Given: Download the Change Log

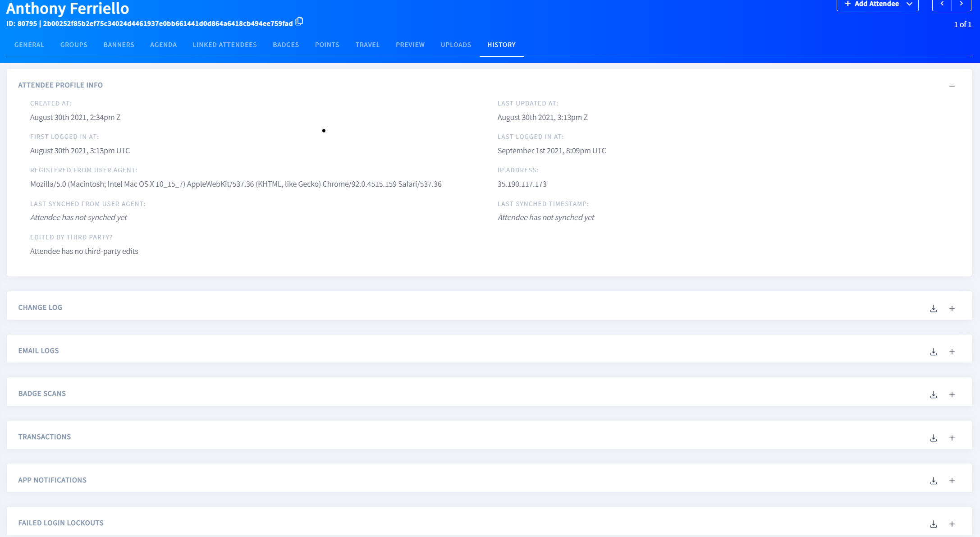Looking at the screenshot, I should click(x=934, y=308).
